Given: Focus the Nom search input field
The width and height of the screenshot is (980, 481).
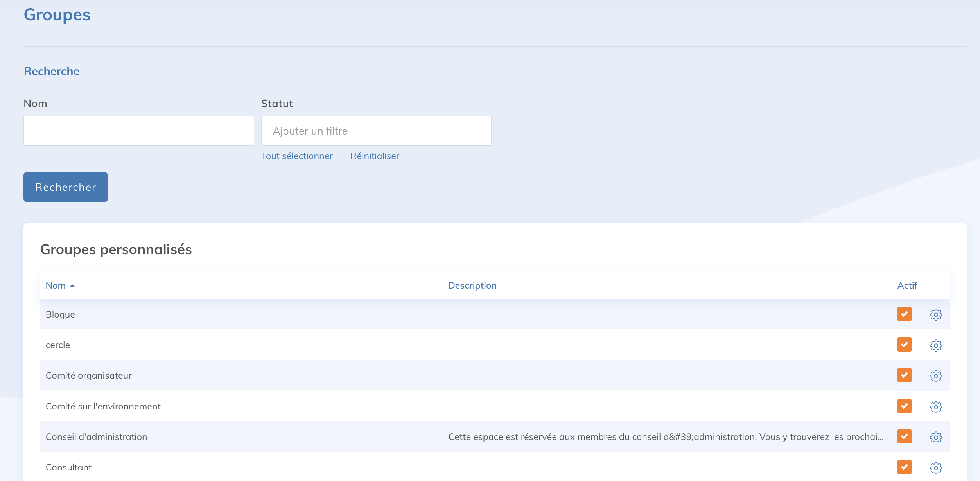Looking at the screenshot, I should click(x=138, y=131).
